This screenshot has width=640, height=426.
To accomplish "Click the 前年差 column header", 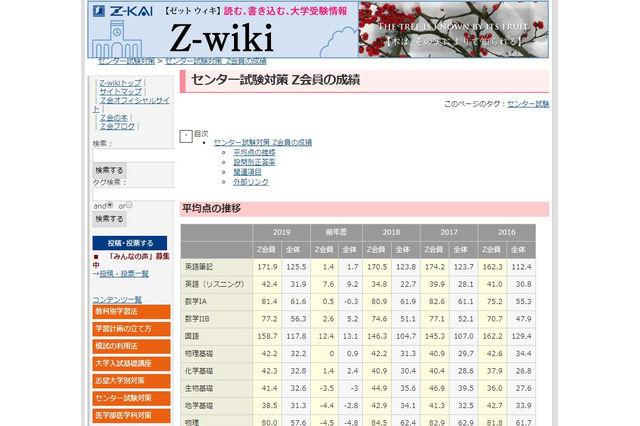I will [336, 232].
